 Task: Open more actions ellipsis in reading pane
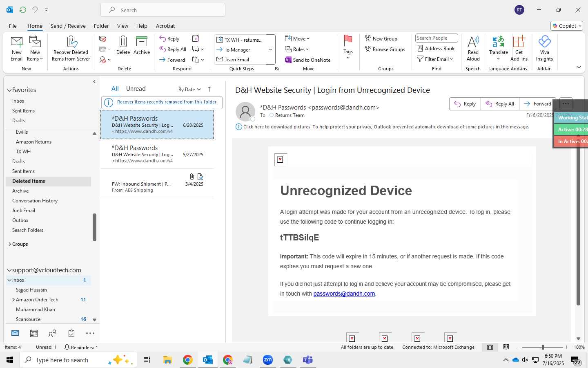point(566,104)
